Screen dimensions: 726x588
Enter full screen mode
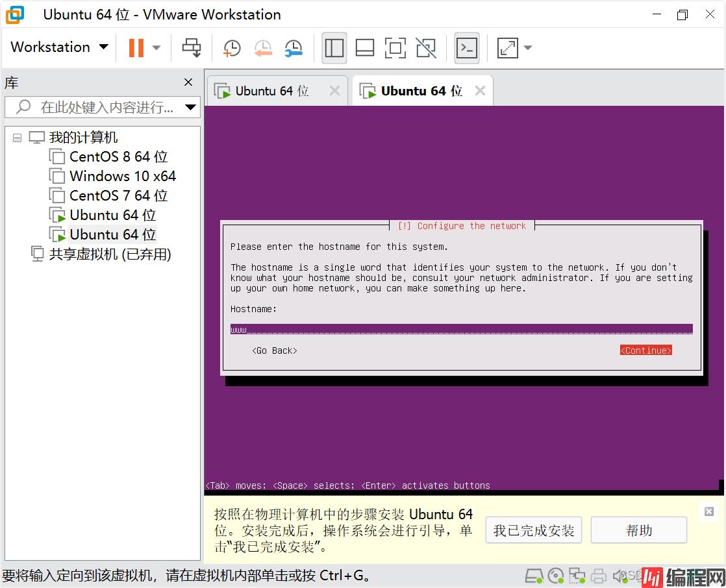pyautogui.click(x=395, y=47)
